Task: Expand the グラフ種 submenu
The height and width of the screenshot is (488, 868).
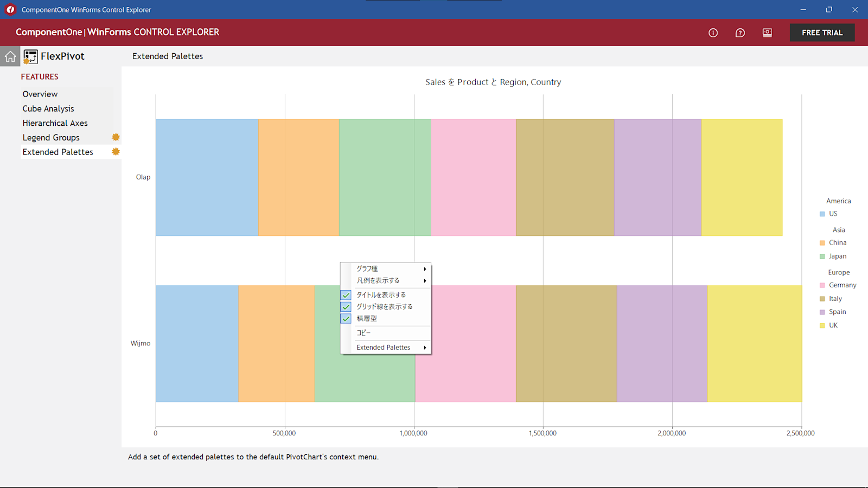Action: (x=386, y=269)
